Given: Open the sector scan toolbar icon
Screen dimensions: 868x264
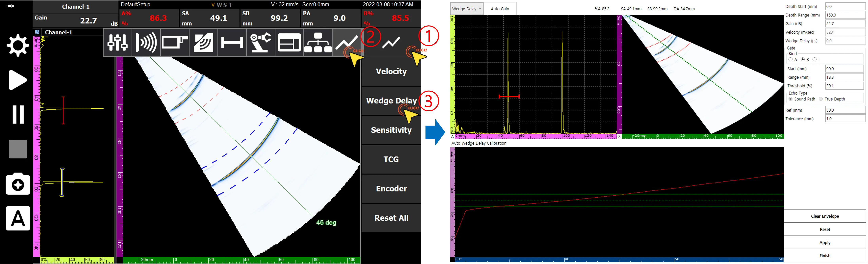Looking at the screenshot, I should click(x=203, y=43).
